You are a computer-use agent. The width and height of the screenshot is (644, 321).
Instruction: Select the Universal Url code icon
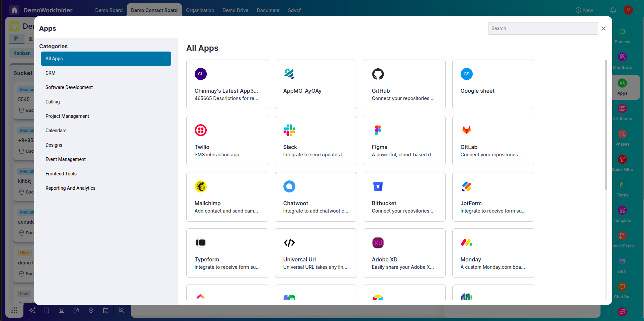pos(289,243)
